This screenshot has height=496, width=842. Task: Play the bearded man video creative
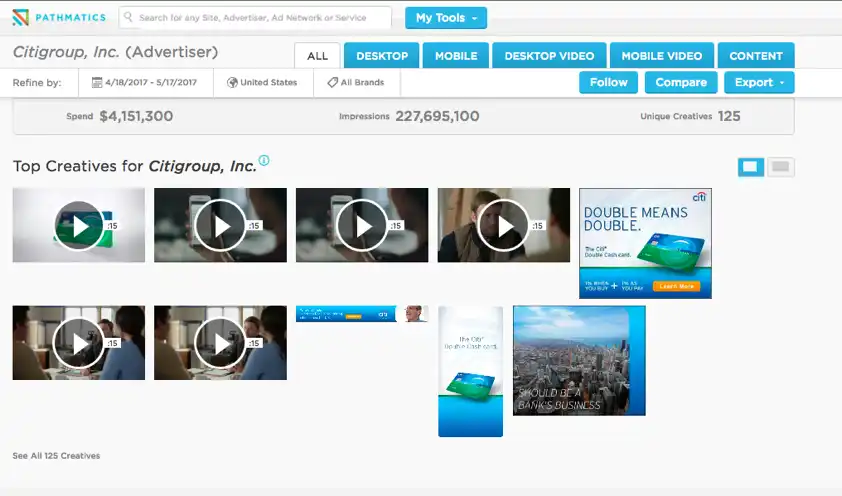(504, 225)
